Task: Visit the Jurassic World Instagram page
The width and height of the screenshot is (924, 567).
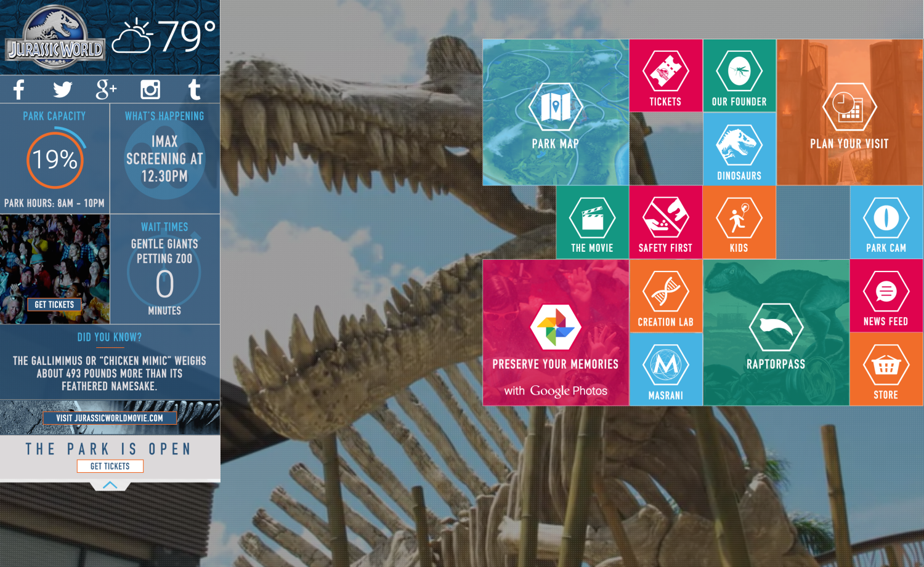Action: click(x=150, y=89)
